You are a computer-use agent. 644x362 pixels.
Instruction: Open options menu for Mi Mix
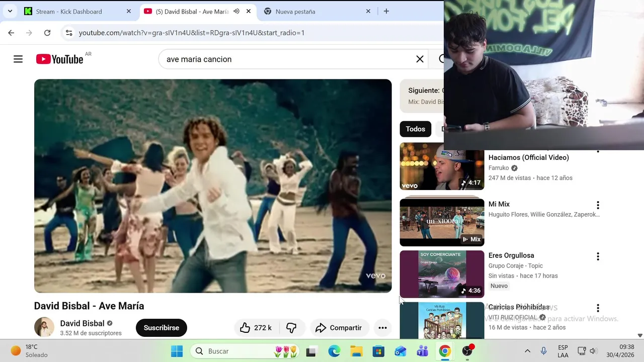point(598,205)
